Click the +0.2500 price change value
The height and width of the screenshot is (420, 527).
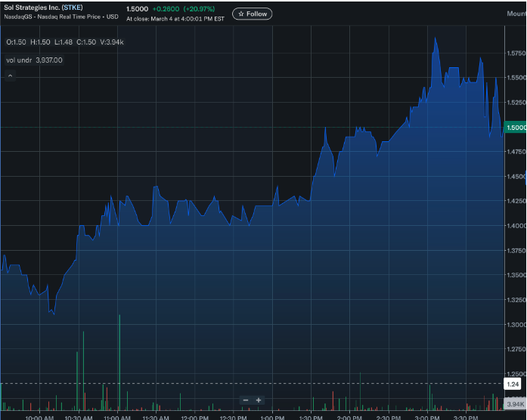pos(166,8)
